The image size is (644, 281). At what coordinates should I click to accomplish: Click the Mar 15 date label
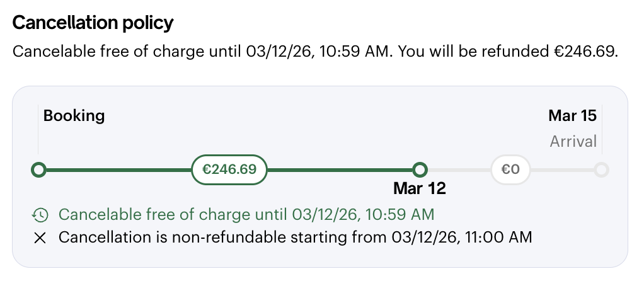[x=572, y=116]
